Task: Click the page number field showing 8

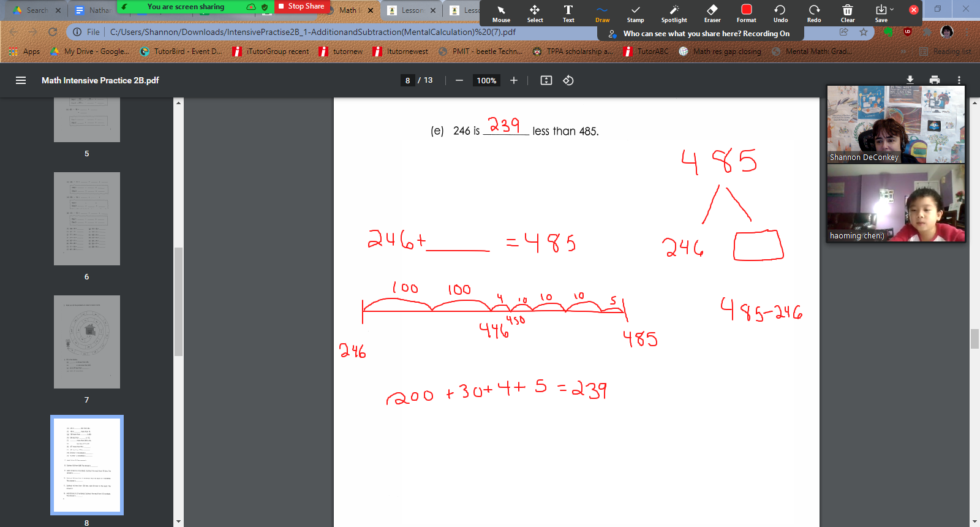Action: (x=408, y=80)
